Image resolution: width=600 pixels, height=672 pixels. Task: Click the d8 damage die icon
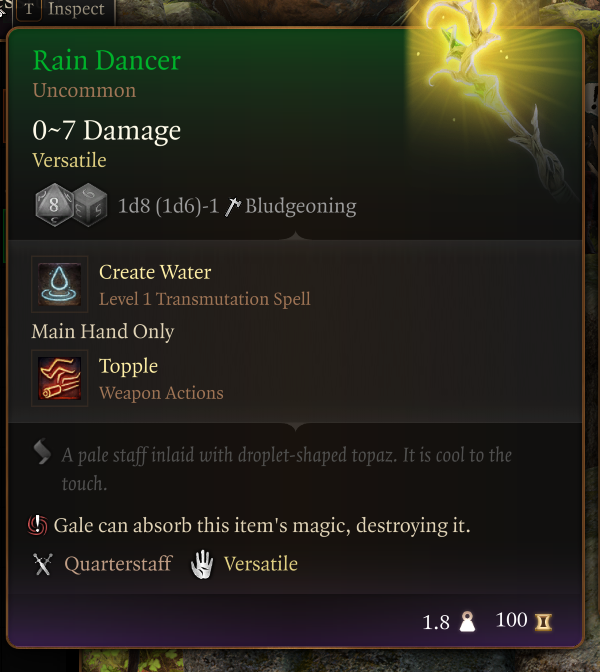point(54,205)
